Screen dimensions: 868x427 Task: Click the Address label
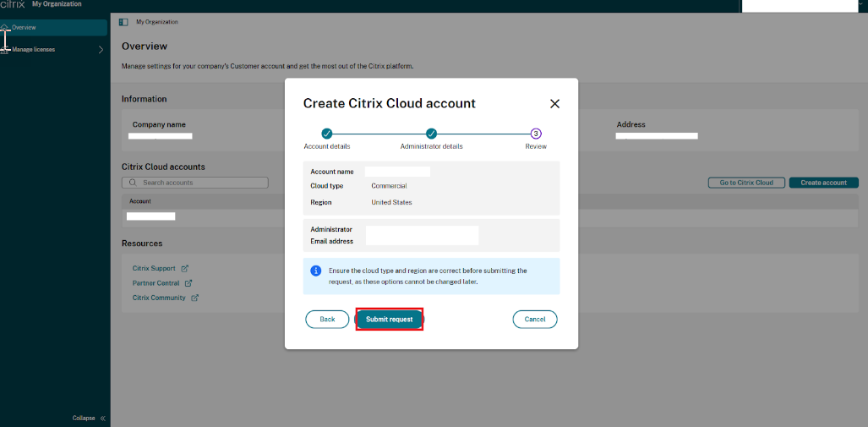coord(631,124)
